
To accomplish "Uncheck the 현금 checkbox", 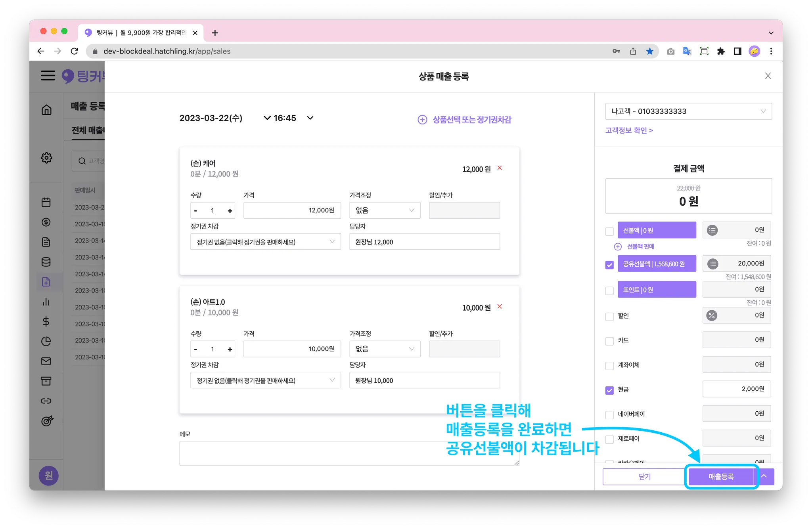I will [x=609, y=390].
